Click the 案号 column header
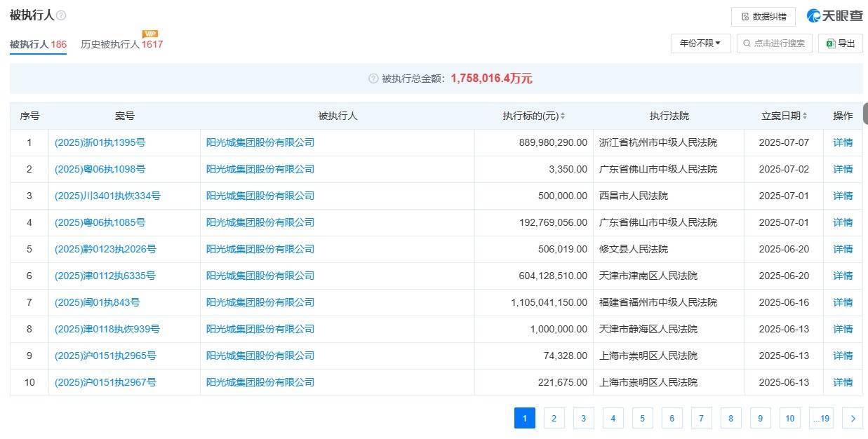The width and height of the screenshot is (868, 439). [x=124, y=116]
